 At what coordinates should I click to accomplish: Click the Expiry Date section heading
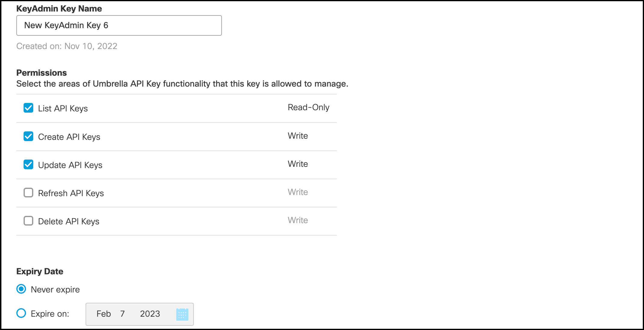click(x=40, y=271)
